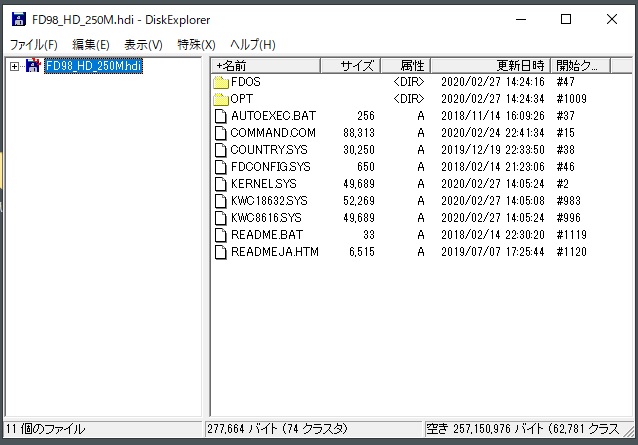Select the OPT folder name
This screenshot has width=638, height=445.
[241, 99]
